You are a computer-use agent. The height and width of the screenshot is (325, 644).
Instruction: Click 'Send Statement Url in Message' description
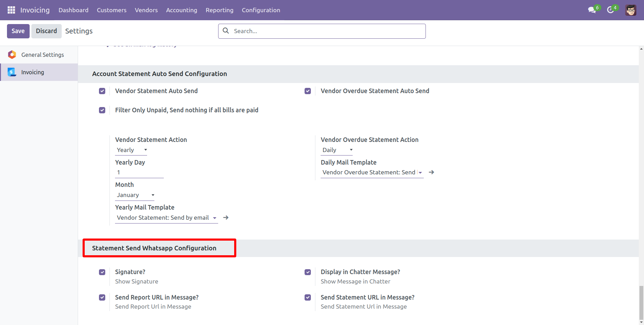pos(364,307)
